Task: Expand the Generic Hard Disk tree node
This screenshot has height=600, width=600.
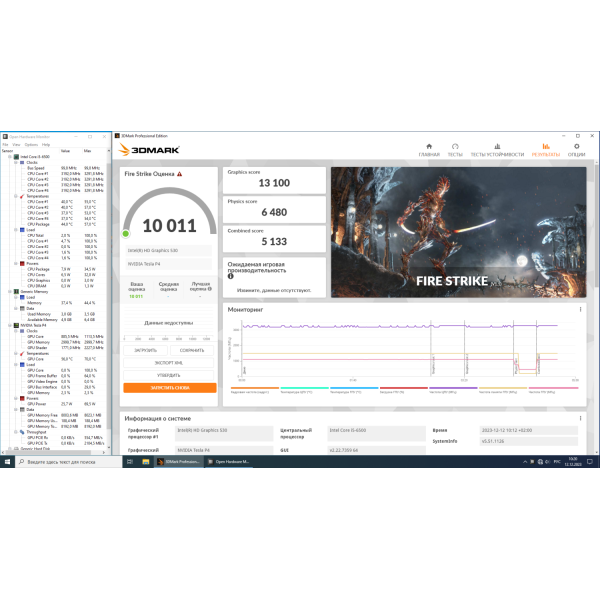Action: coord(10,448)
